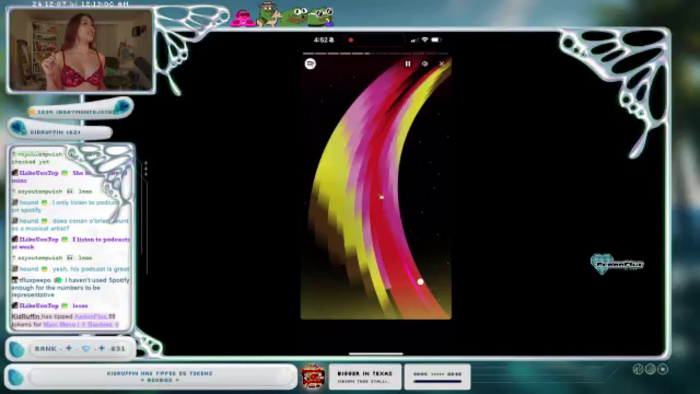Click the segmented story progress bar
This screenshot has height=394, width=700.
click(376, 54)
